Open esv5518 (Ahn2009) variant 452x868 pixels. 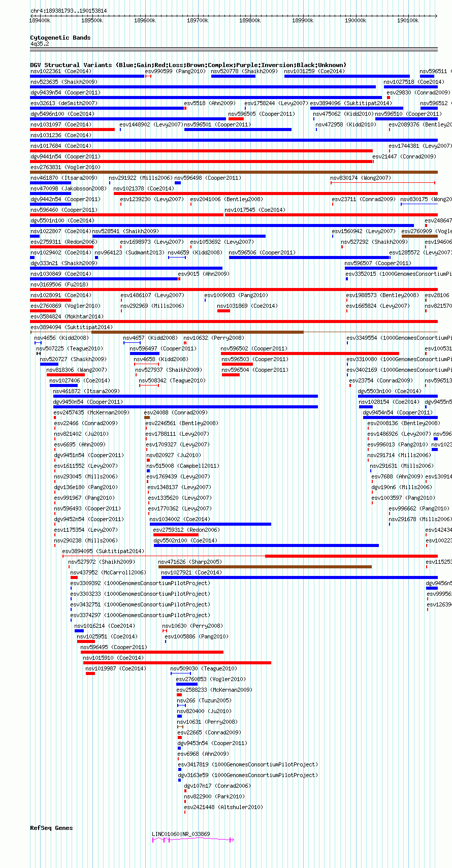pos(209,103)
